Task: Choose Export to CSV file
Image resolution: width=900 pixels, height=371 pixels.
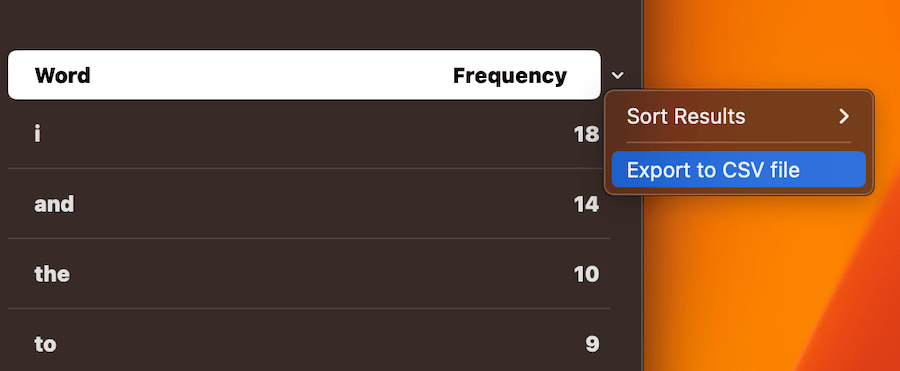Action: (x=739, y=170)
